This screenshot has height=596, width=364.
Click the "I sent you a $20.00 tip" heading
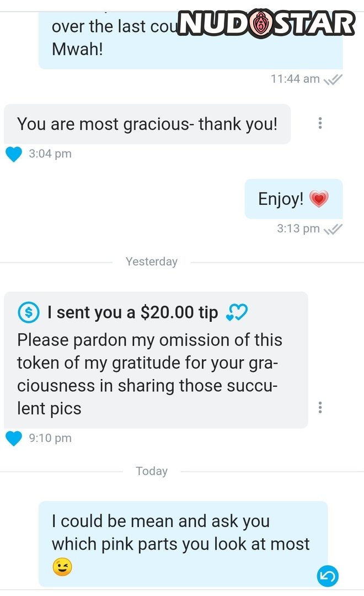(x=132, y=313)
